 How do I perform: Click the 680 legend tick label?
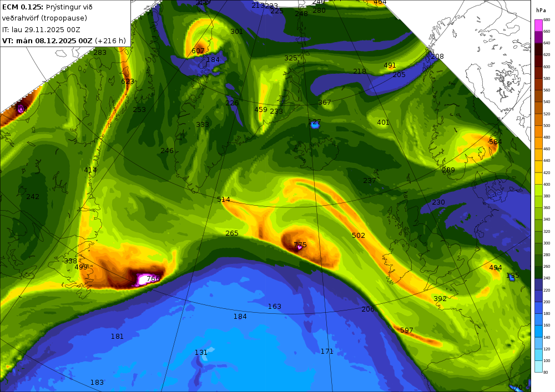tap(547, 20)
